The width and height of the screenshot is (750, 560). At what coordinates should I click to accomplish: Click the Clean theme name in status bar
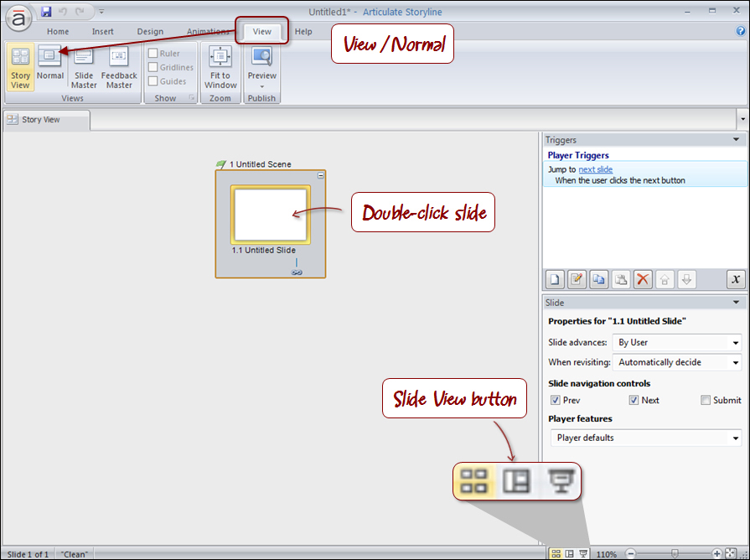[74, 554]
